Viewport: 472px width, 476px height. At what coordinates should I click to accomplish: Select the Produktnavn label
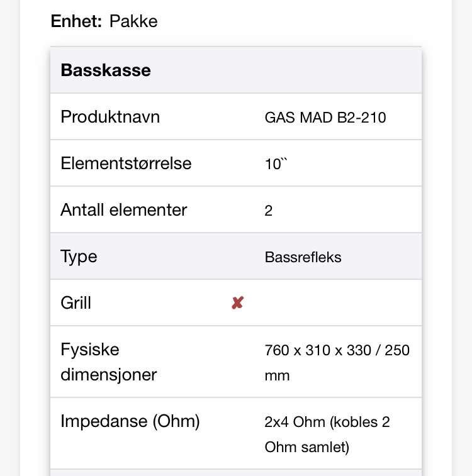pos(110,116)
